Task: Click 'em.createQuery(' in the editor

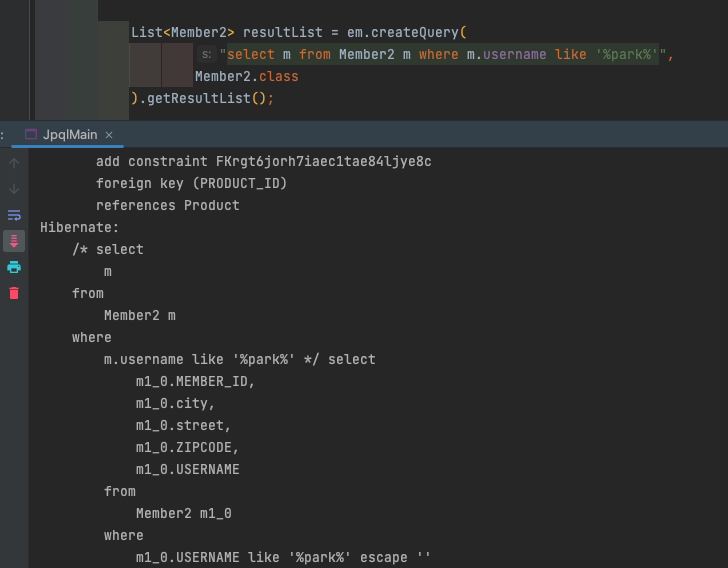Action: pyautogui.click(x=407, y=33)
